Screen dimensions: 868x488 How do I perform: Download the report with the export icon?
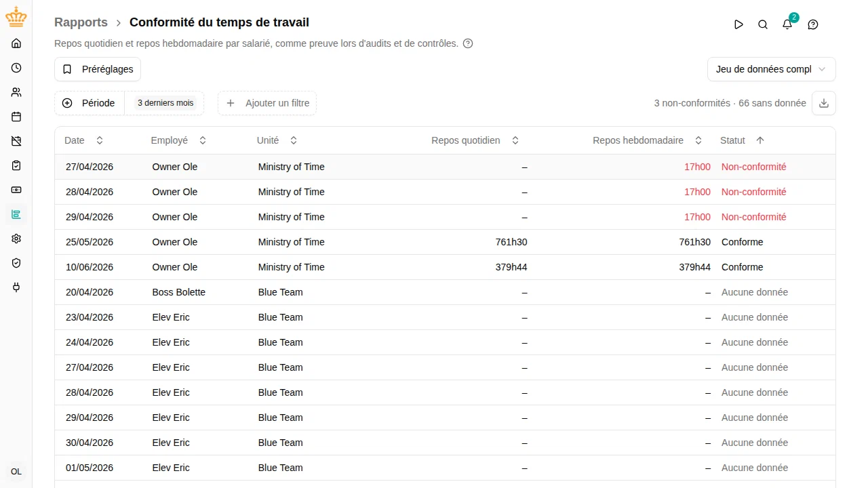[x=824, y=103]
